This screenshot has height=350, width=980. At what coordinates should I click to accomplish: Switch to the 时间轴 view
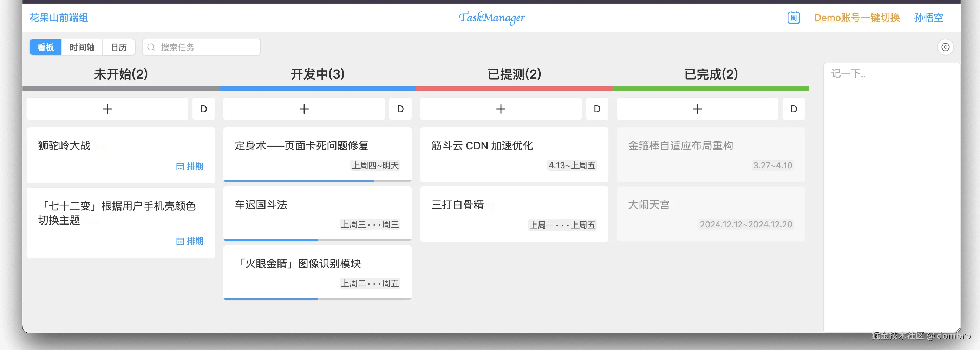(82, 47)
